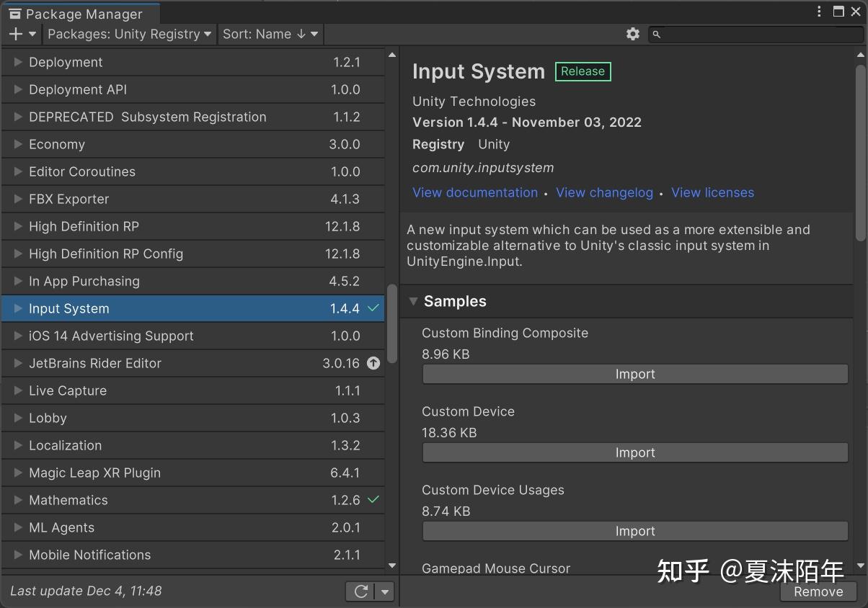
Task: Click the Release badge beside Input System
Action: click(x=583, y=71)
